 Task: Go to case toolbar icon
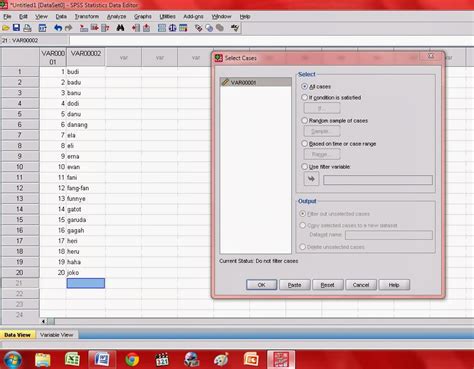(84, 28)
